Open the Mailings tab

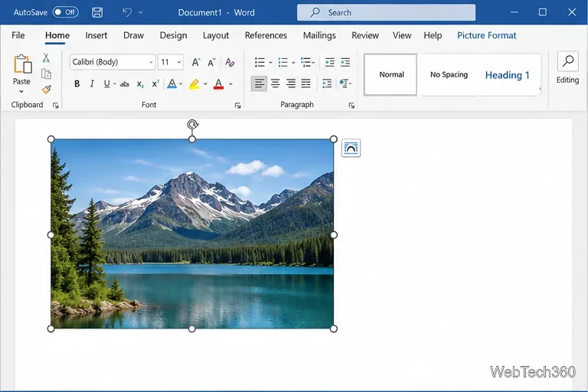click(319, 35)
